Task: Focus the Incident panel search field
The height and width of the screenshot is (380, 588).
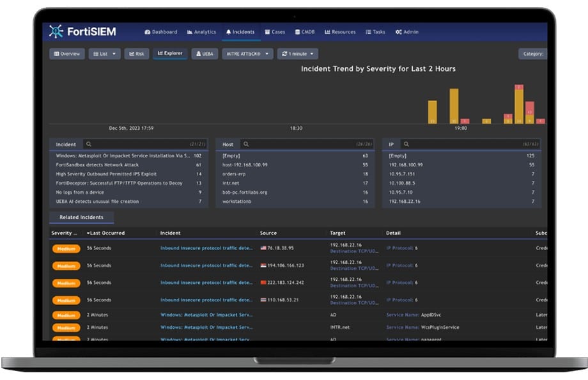Action: click(144, 144)
